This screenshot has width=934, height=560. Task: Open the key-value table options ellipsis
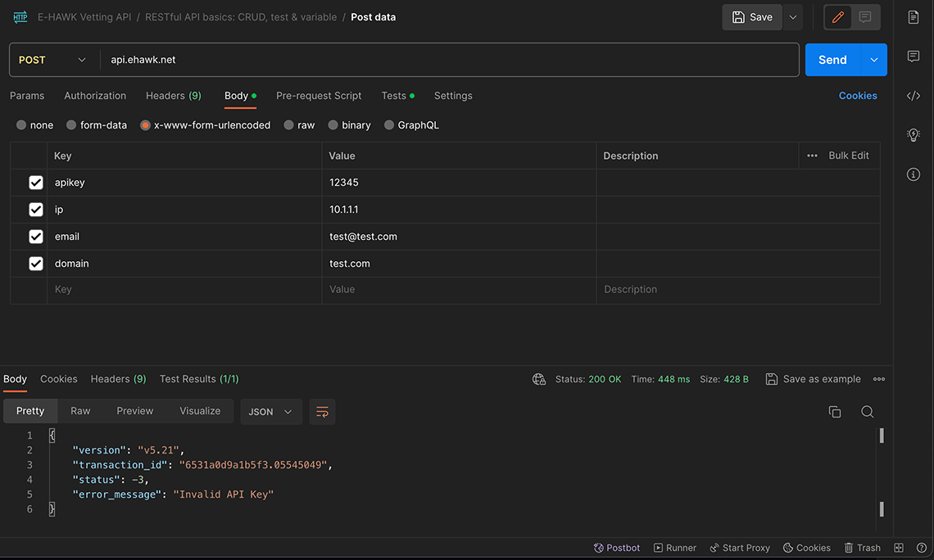(812, 156)
